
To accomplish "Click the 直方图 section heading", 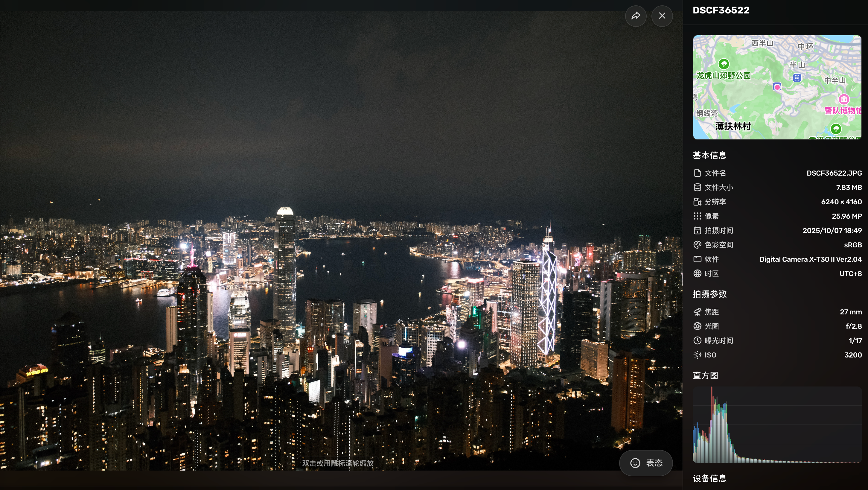I will pos(705,375).
